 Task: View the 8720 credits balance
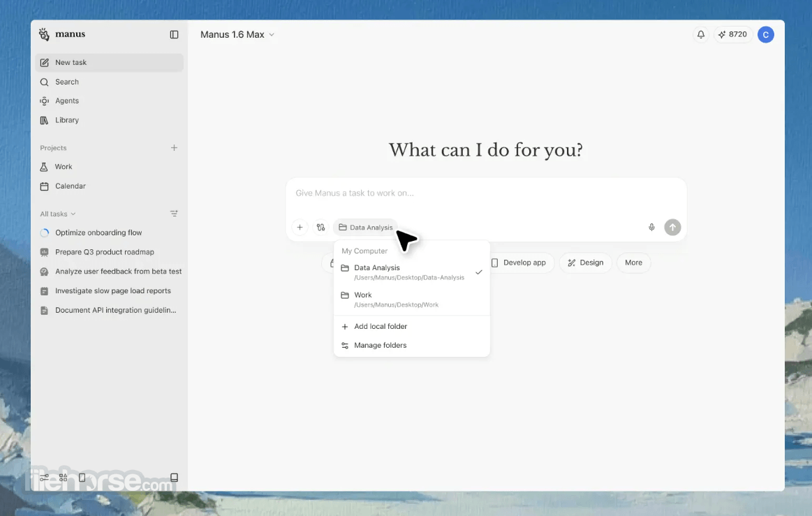pos(733,35)
